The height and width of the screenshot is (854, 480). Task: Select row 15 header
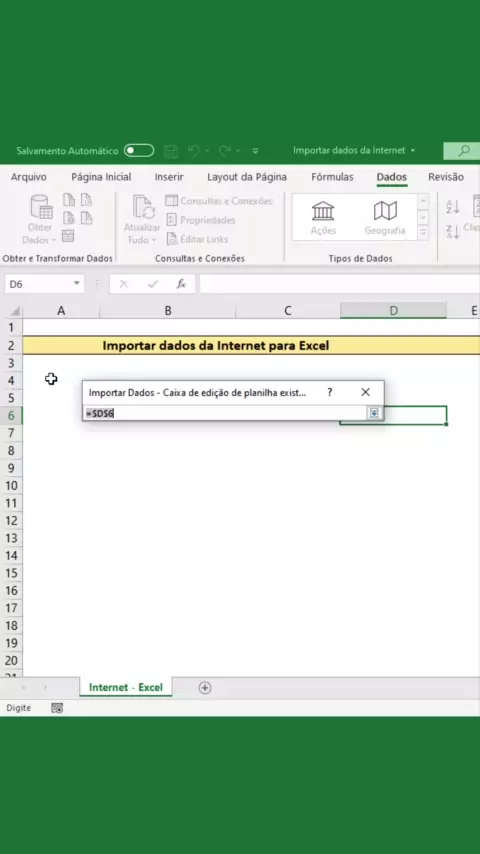pyautogui.click(x=11, y=573)
